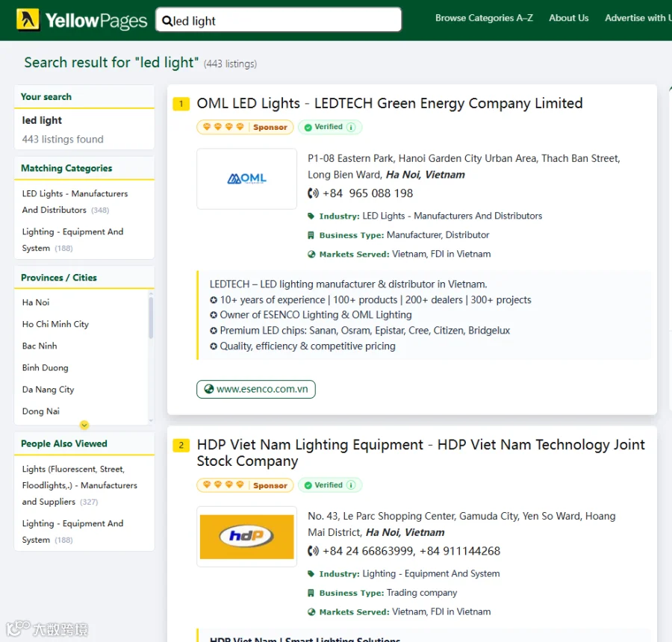Filter results by Binh Duong
Viewport: 672px width, 642px height.
(46, 368)
